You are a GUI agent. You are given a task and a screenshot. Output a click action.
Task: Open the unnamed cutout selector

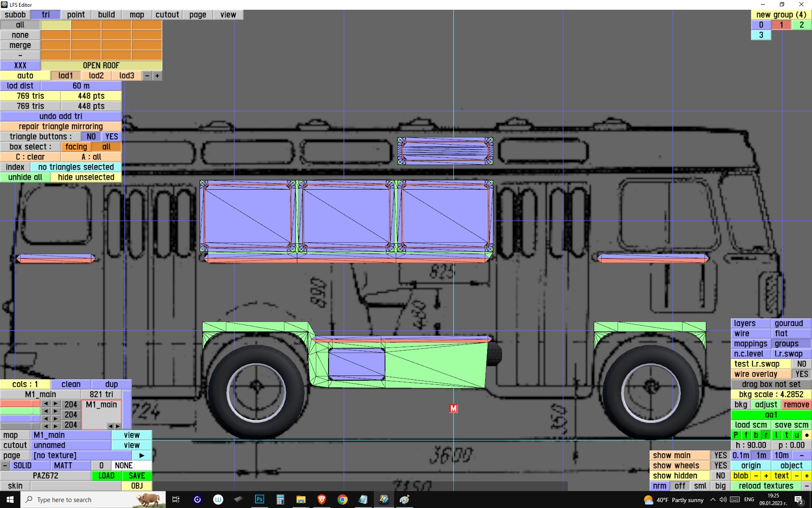click(71, 445)
